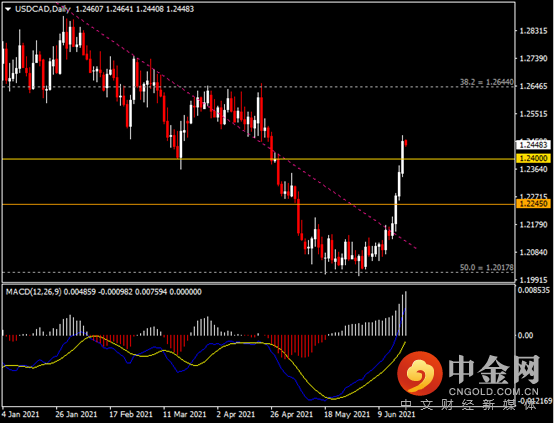Open the CNGOLD.COM.CN link text
This screenshot has width=554, height=423.
(494, 392)
